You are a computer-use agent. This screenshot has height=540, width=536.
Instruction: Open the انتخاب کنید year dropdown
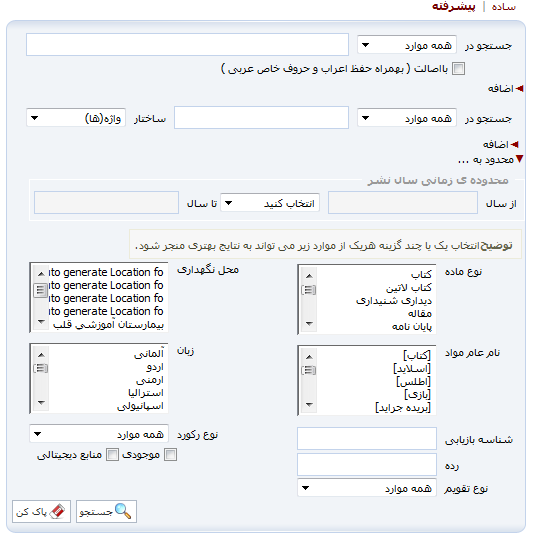270,203
